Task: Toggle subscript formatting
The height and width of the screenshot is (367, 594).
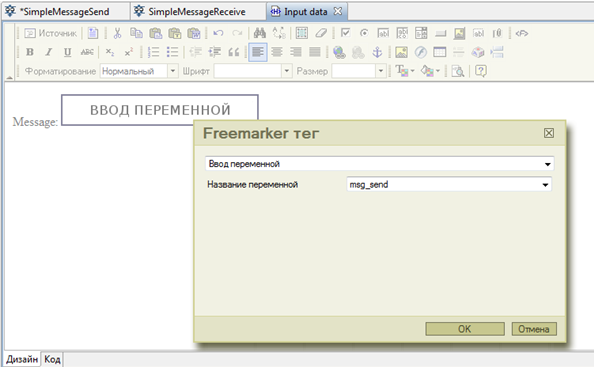Action: pos(109,52)
